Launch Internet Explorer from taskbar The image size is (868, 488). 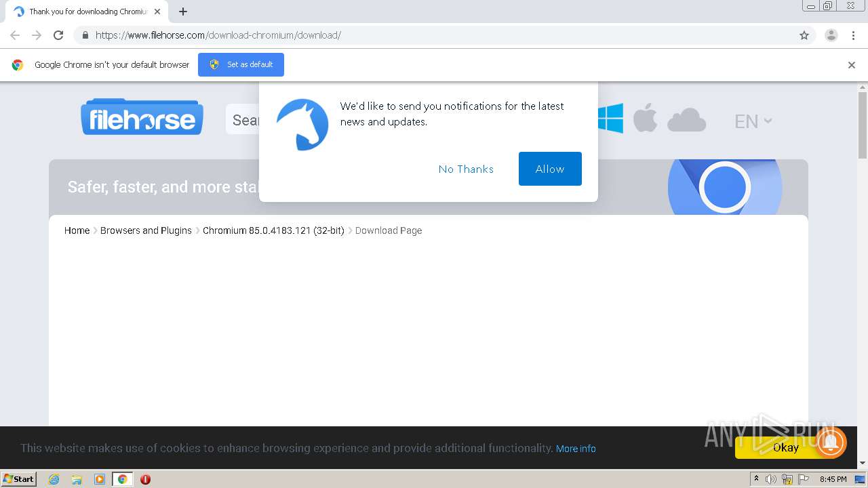pyautogui.click(x=54, y=479)
